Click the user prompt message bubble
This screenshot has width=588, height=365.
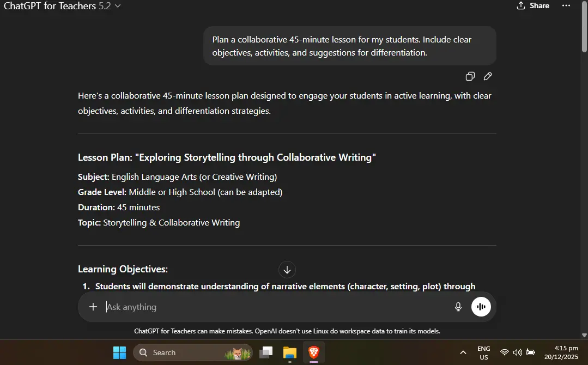coord(349,46)
